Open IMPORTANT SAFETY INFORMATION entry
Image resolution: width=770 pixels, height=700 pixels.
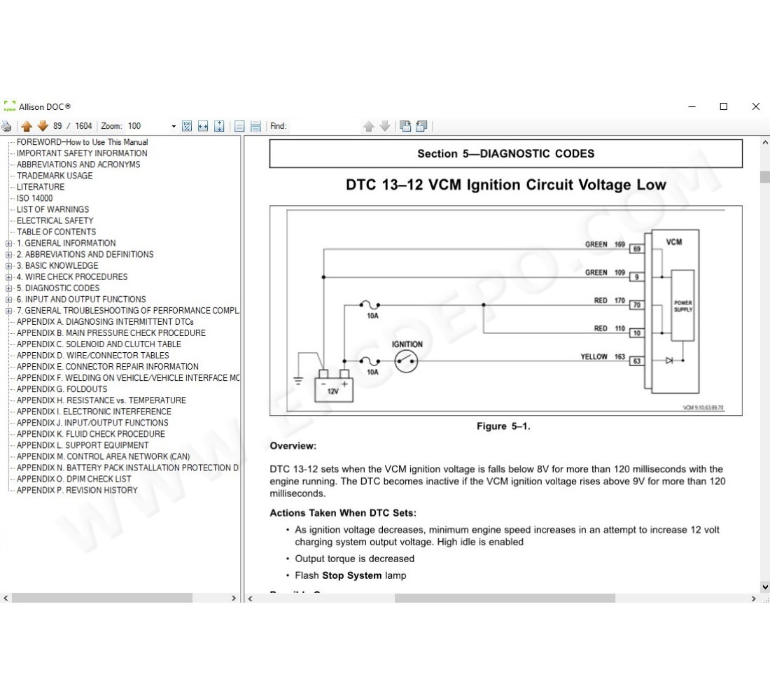[82, 153]
